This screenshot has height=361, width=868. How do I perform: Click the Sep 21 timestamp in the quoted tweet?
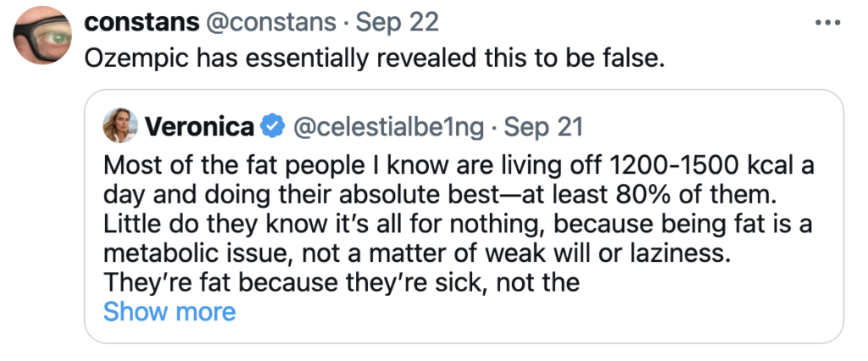(x=543, y=127)
